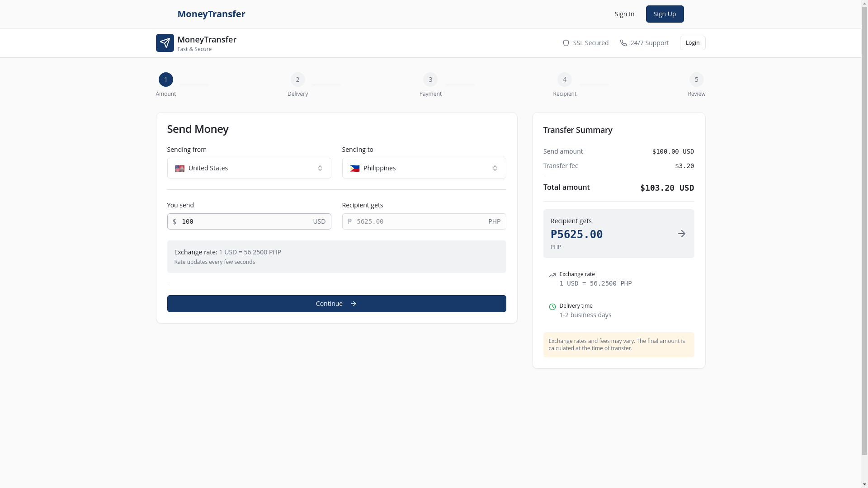The width and height of the screenshot is (868, 488).
Task: Expand Philippines selector chevron arrows
Action: tap(495, 168)
